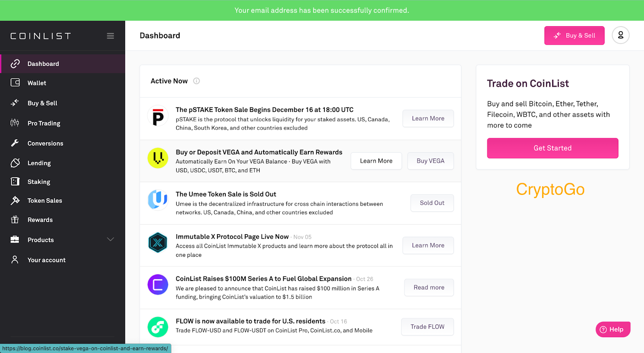Click the Sold Out button for Umee
The image size is (644, 353).
(x=432, y=203)
